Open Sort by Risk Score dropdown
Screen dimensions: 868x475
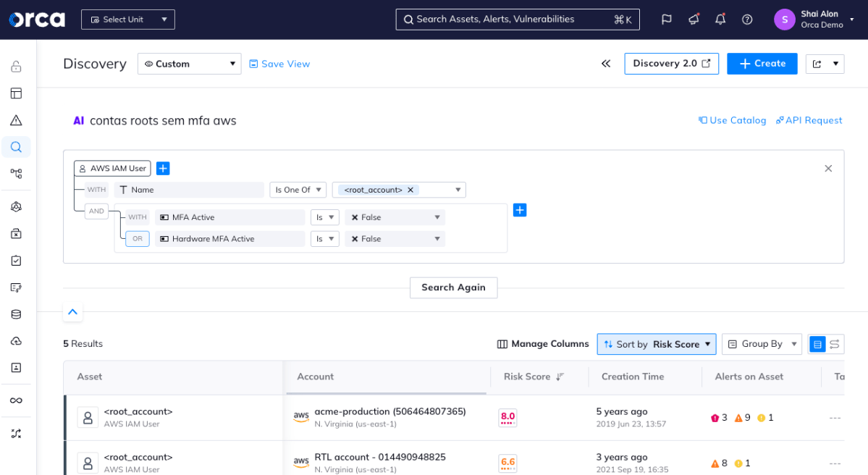point(657,345)
